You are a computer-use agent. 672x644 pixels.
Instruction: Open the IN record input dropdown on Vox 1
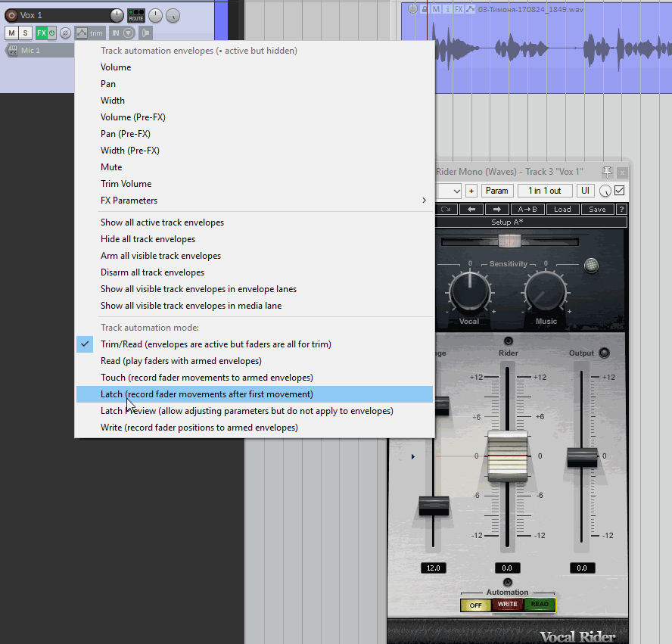click(x=123, y=33)
